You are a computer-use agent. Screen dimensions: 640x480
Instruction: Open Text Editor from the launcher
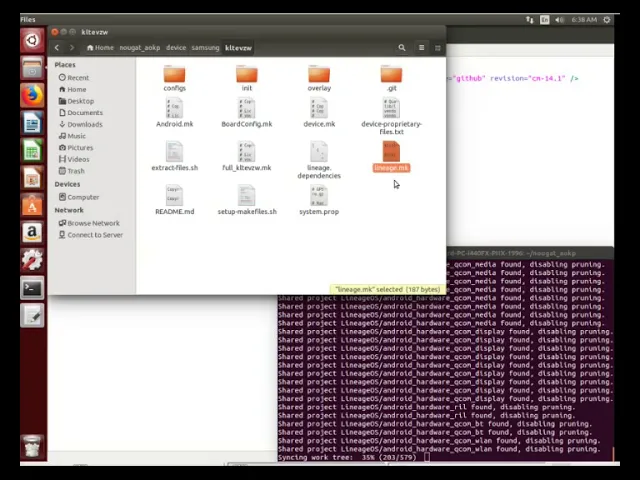[32, 316]
